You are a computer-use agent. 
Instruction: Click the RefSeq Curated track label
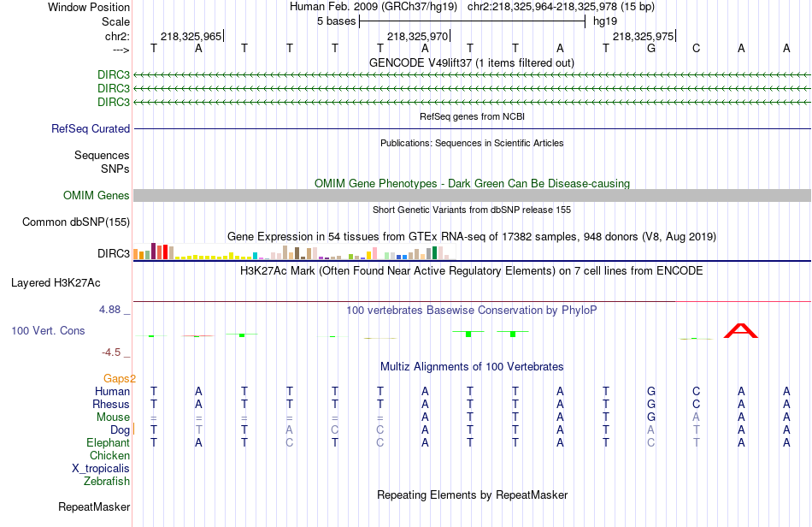90,128
